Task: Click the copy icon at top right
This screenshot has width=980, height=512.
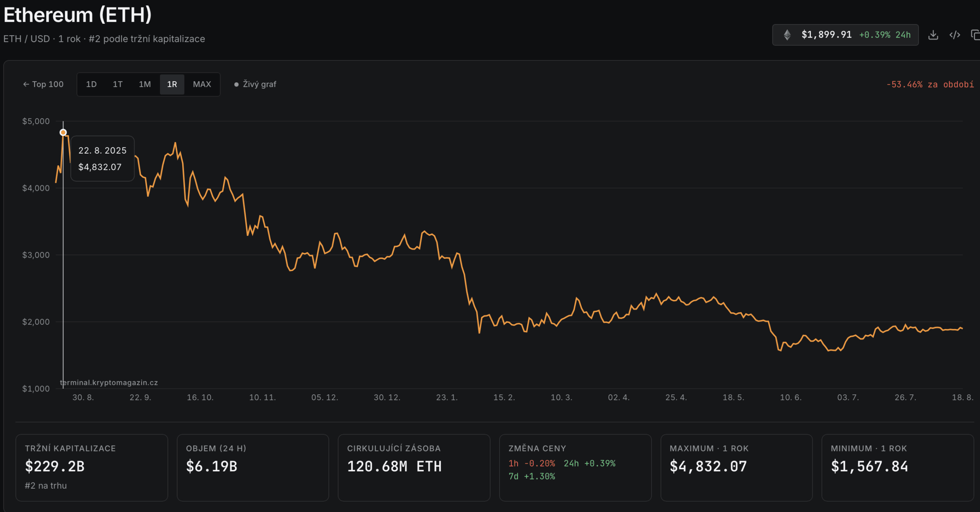Action: pyautogui.click(x=975, y=35)
